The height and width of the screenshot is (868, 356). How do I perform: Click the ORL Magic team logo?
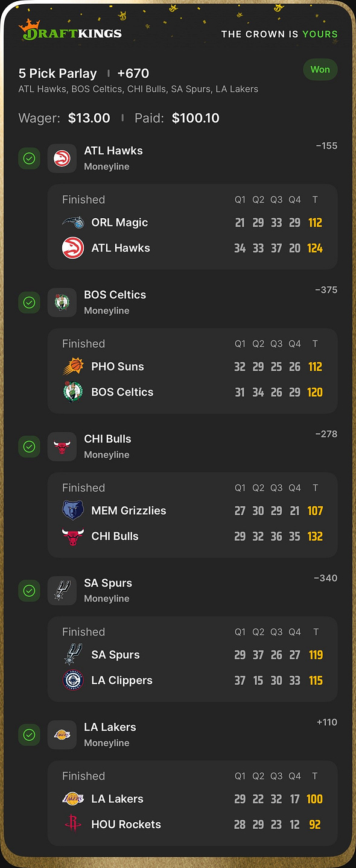pyautogui.click(x=73, y=222)
